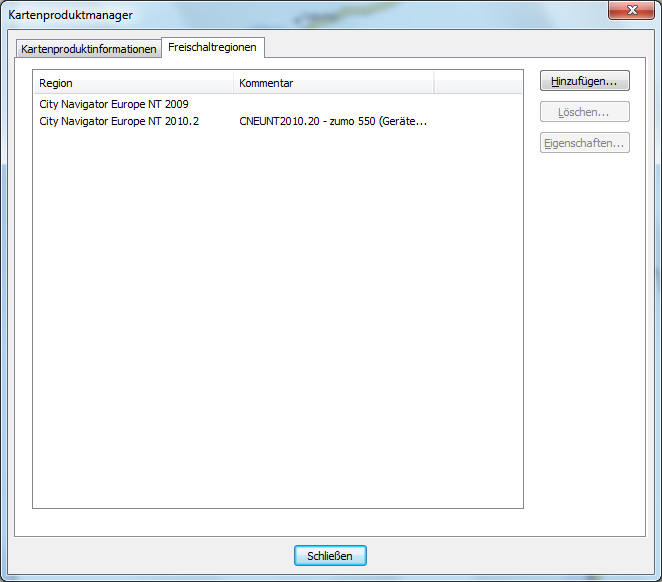Viewport: 662px width, 582px height.
Task: Select City Navigator Europe NT 2010.2 row
Action: pyautogui.click(x=278, y=121)
